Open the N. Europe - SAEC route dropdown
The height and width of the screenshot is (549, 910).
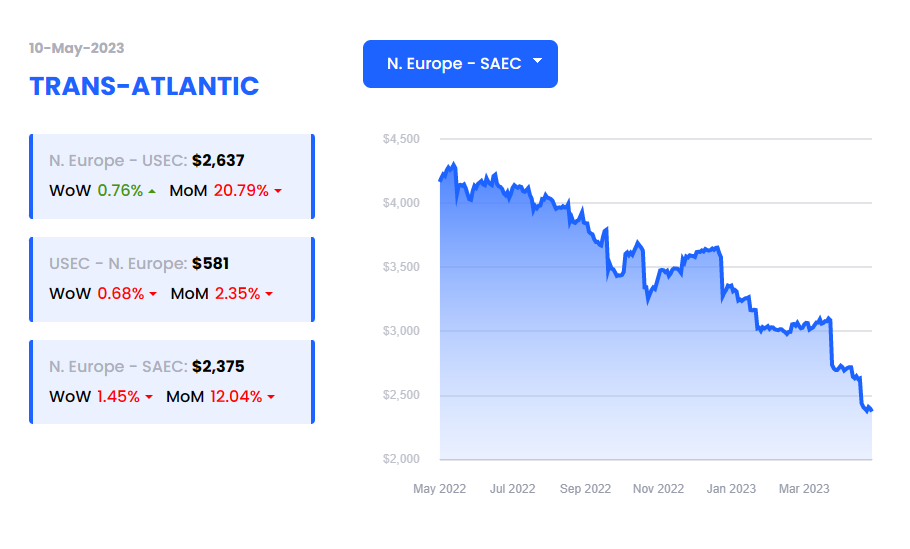click(x=460, y=64)
